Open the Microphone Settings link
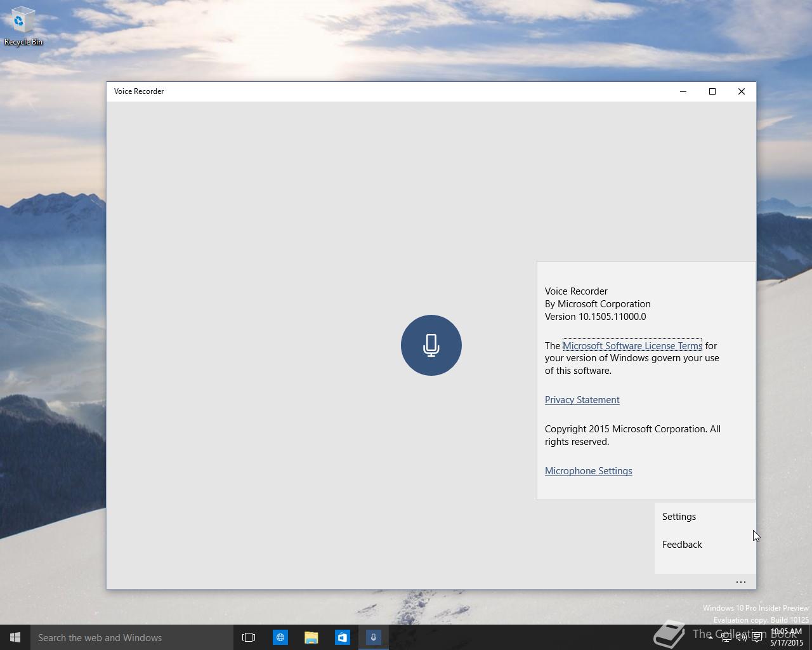Screen dimensions: 812x650 click(x=589, y=471)
